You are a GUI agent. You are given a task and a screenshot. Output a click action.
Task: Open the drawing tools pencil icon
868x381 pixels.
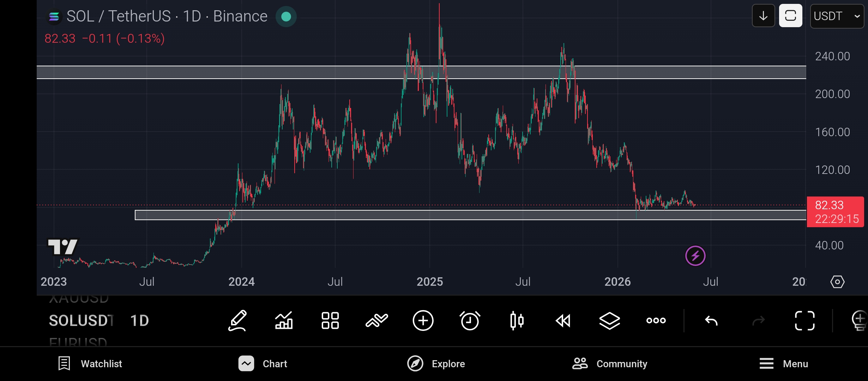pyautogui.click(x=237, y=321)
